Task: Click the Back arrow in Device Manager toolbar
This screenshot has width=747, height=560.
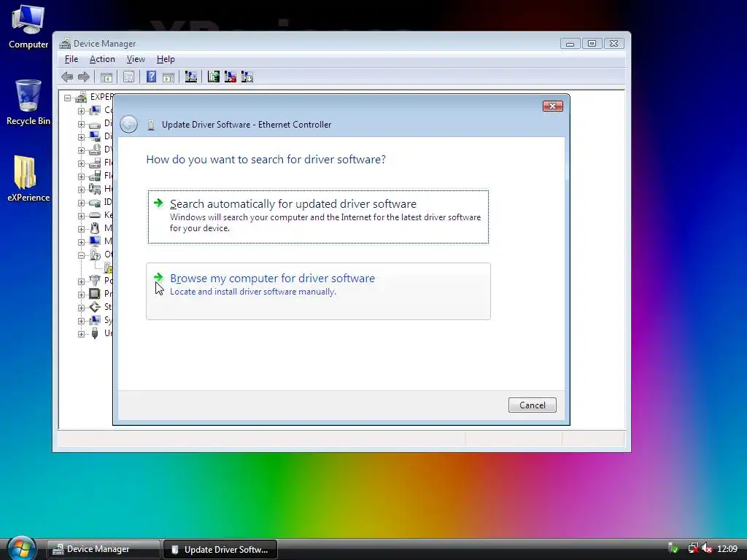Action: 67,77
